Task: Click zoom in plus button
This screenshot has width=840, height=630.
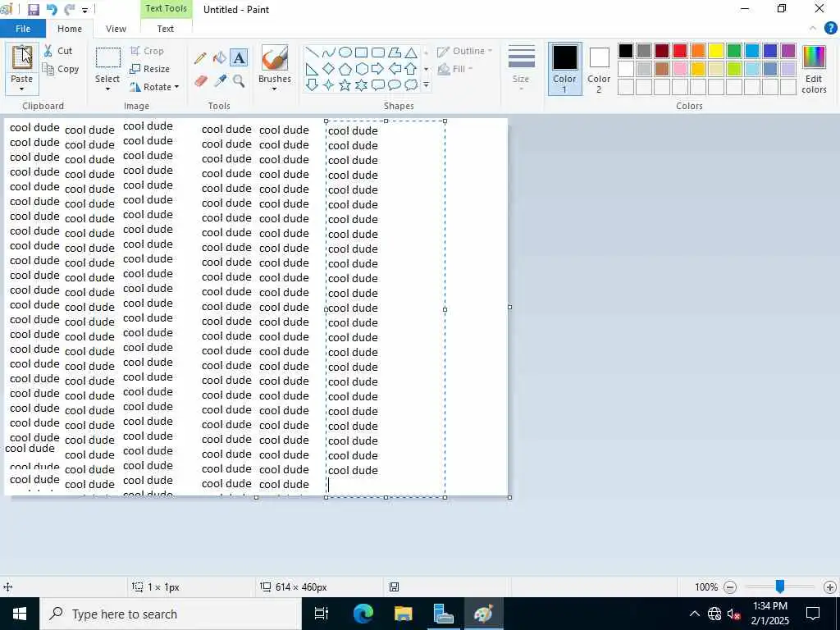Action: tap(830, 587)
